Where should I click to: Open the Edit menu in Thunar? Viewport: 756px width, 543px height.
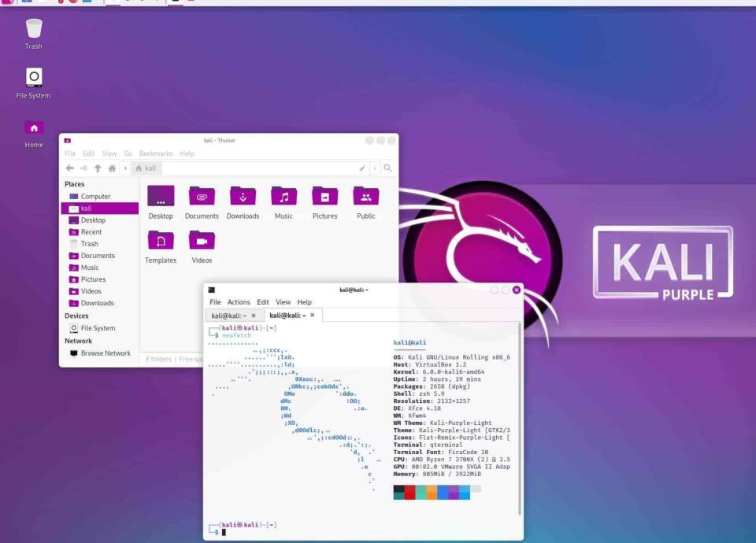click(x=89, y=153)
